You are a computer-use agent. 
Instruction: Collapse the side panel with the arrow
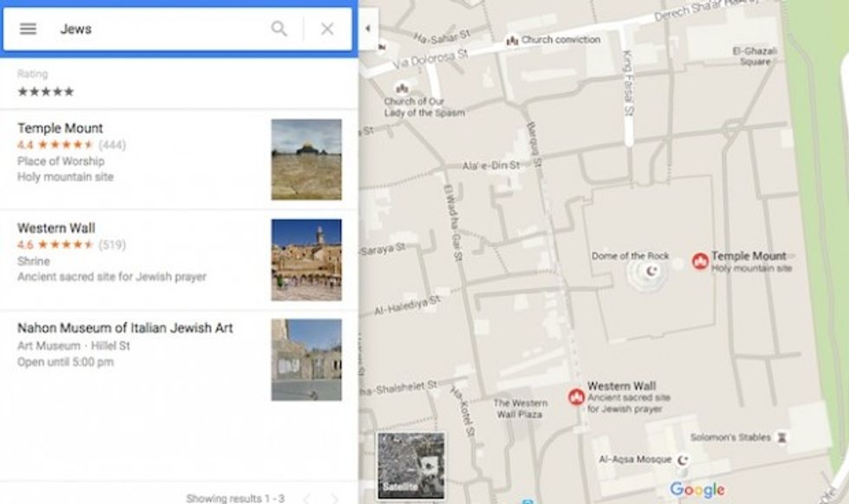tap(366, 29)
